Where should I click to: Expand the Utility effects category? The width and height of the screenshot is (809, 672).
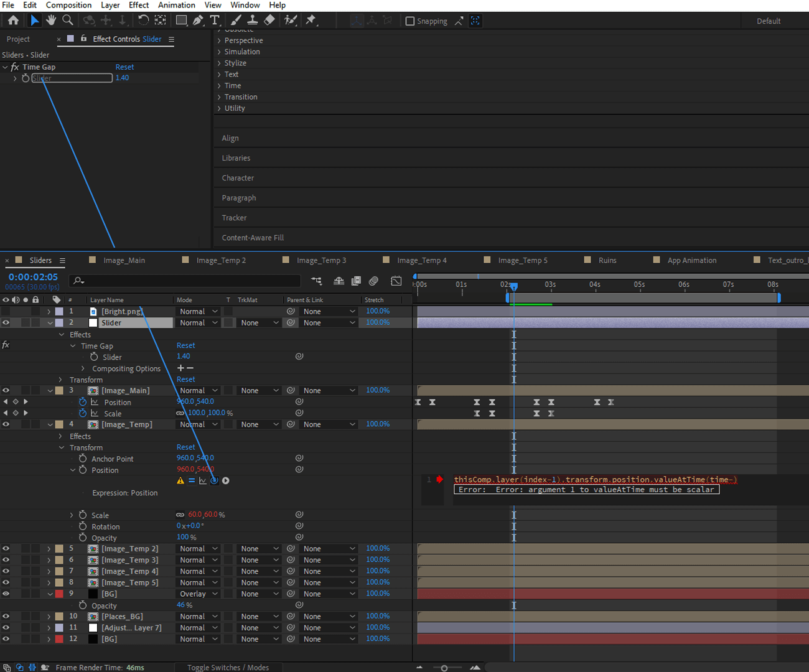(218, 108)
